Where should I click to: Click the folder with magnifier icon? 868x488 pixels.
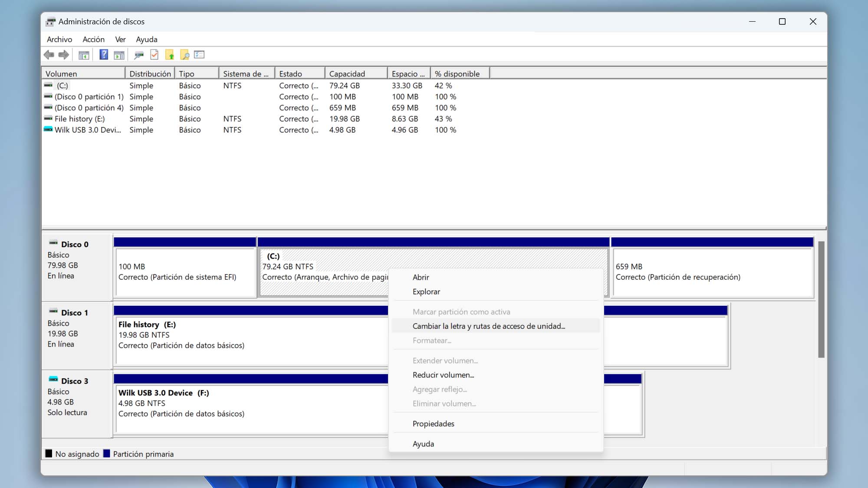pos(185,55)
